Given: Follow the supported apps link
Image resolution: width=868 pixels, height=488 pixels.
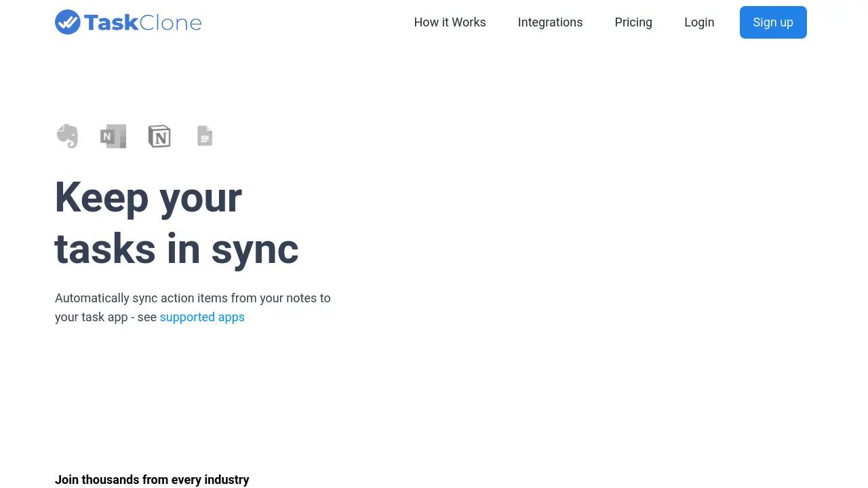Looking at the screenshot, I should [x=202, y=317].
